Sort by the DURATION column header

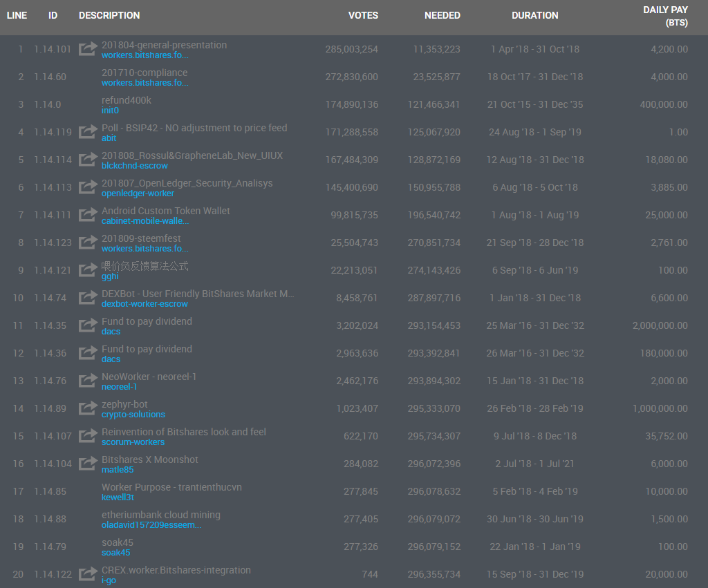pos(535,15)
